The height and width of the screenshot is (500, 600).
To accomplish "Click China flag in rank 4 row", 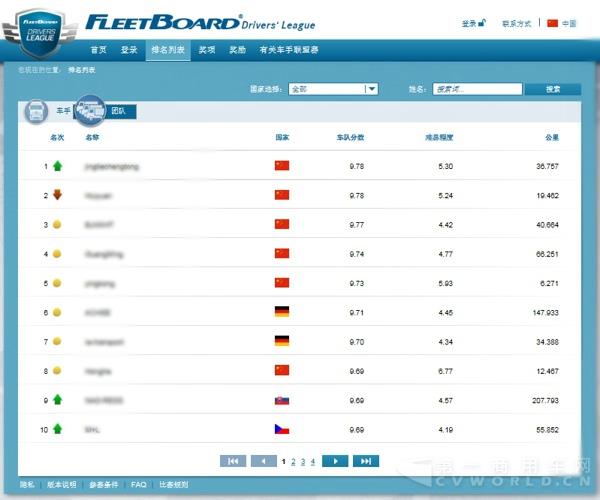I will point(282,253).
